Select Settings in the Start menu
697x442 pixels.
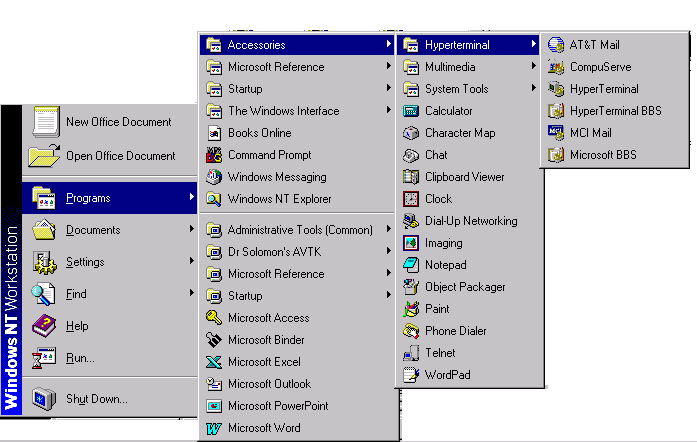[110, 262]
